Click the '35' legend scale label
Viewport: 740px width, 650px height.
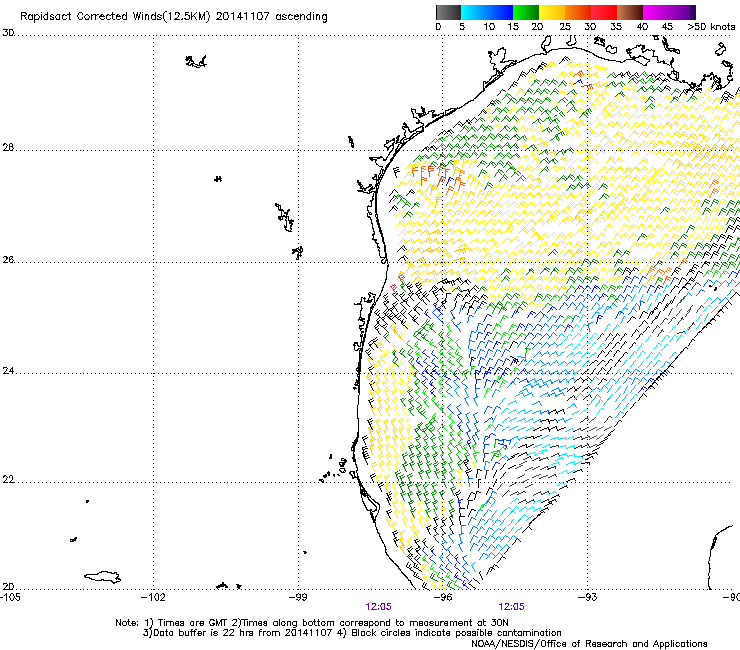(x=616, y=27)
